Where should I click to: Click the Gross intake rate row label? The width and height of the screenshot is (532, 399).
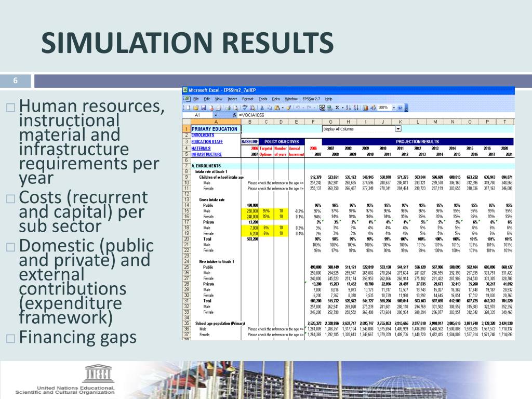212,200
